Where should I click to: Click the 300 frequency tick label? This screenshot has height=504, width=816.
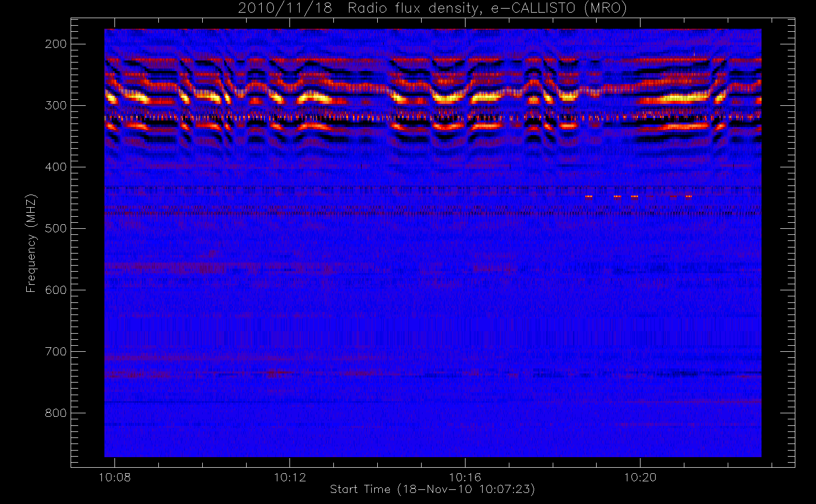[x=56, y=105]
